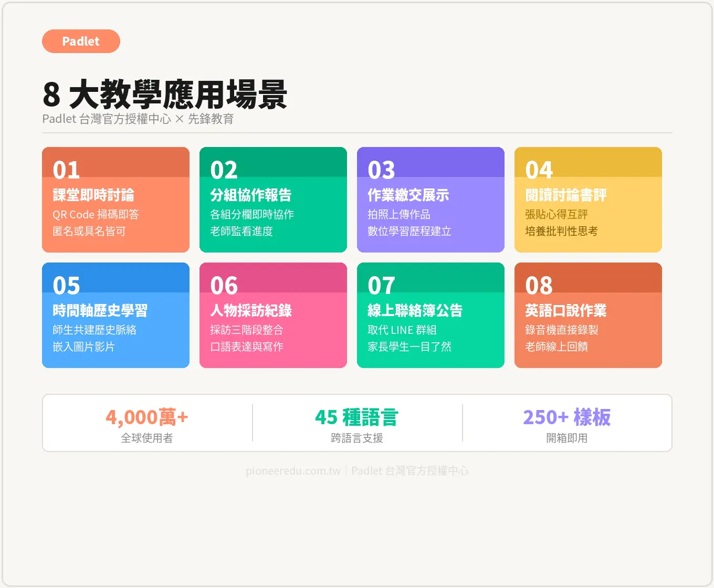Click text 錄音機直接錄製
Viewport: 714px width, 588px height.
pos(562,330)
